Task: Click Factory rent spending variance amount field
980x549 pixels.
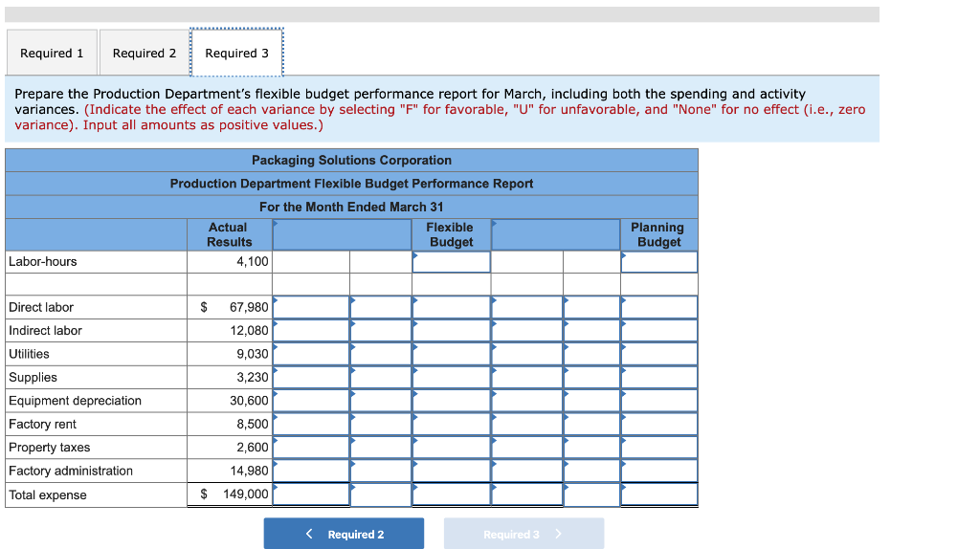Action: 311,424
